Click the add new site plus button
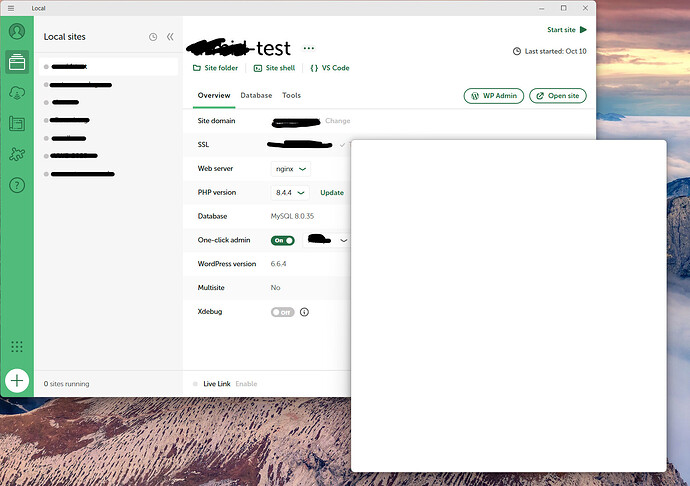The height and width of the screenshot is (486, 690). click(x=17, y=380)
